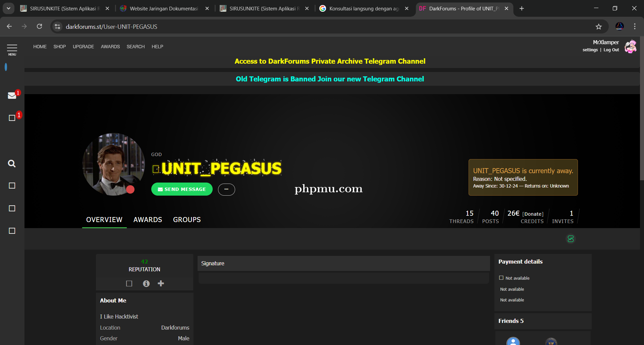Close the Konsultasi langsung dengan tab
The height and width of the screenshot is (345, 644).
pos(407,8)
